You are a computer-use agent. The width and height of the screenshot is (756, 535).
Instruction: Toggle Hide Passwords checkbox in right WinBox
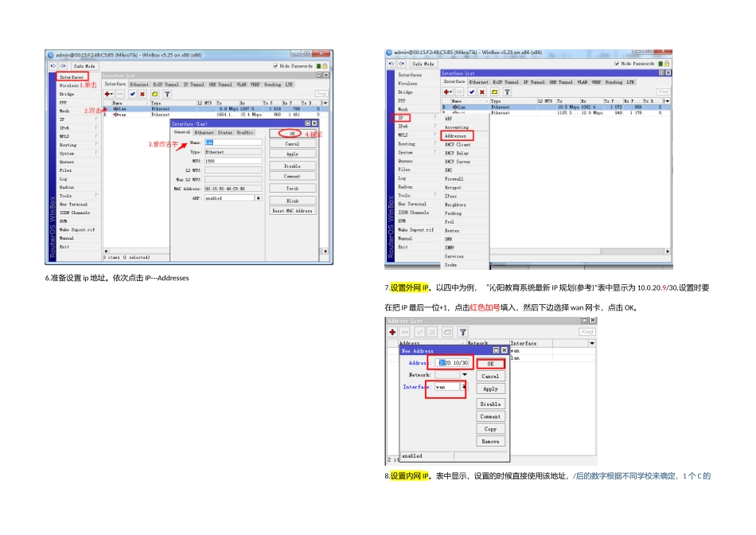(x=617, y=64)
